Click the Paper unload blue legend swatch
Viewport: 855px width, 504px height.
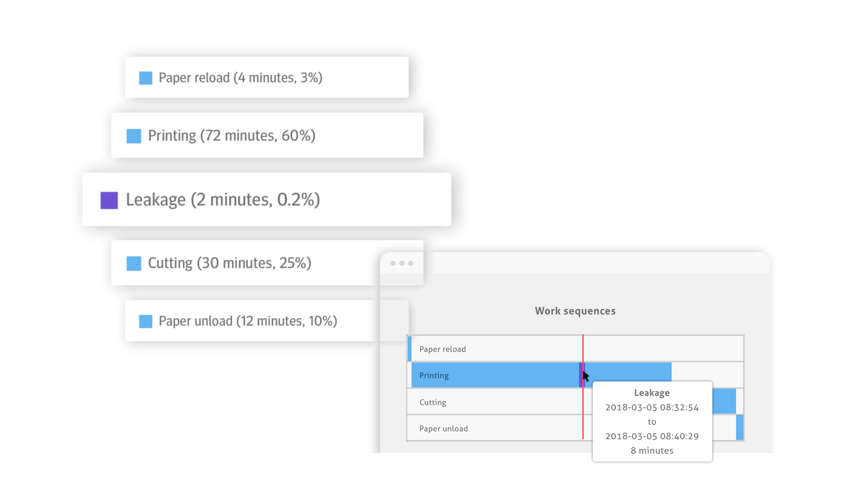click(x=146, y=321)
